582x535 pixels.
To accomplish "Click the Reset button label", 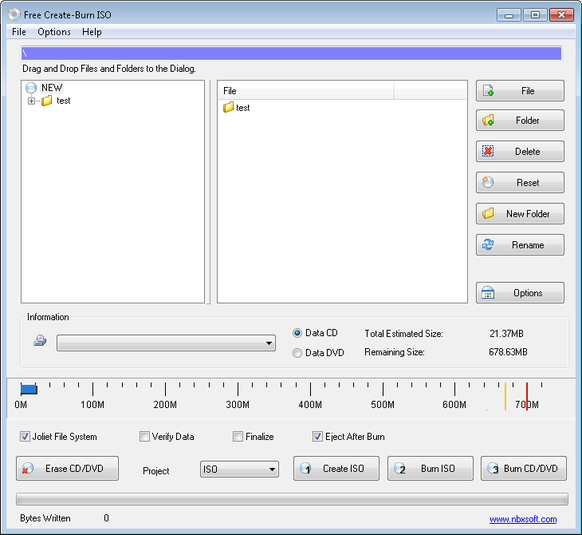I will coord(528,183).
